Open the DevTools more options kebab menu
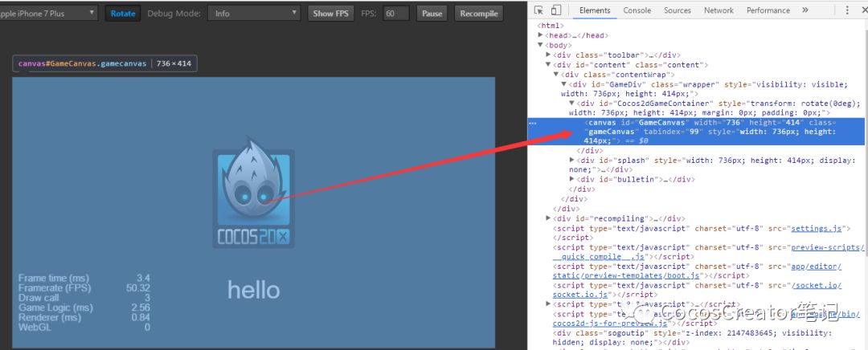This screenshot has width=868, height=350. tap(848, 10)
